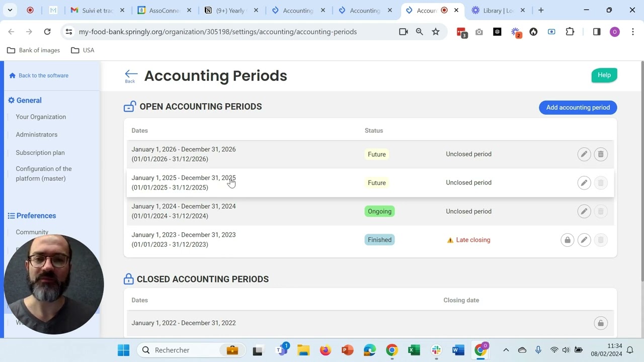Delete the 2024 period greyed trash icon
This screenshot has height=362, width=644.
coord(601,211)
